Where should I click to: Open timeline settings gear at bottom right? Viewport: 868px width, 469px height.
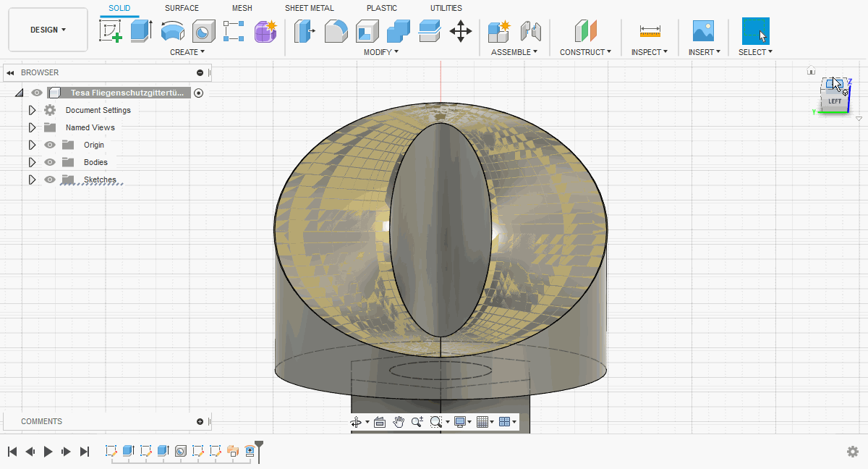[x=853, y=452]
